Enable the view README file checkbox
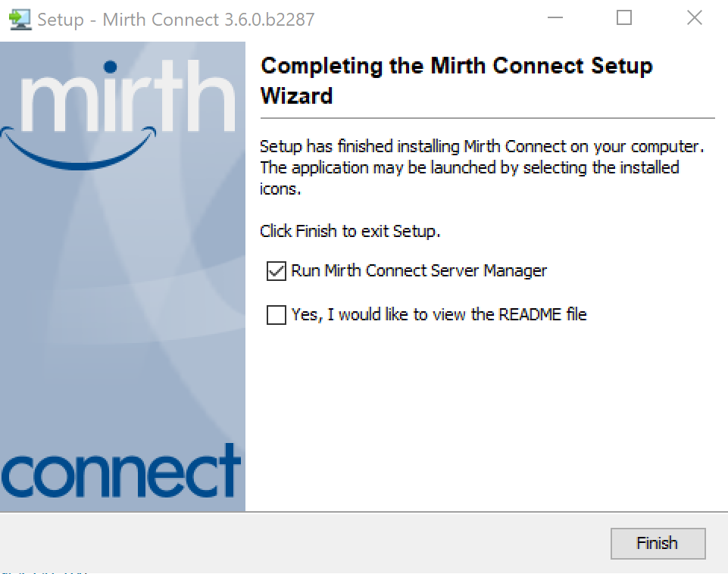Viewport: 728px width, 574px height. pyautogui.click(x=277, y=314)
